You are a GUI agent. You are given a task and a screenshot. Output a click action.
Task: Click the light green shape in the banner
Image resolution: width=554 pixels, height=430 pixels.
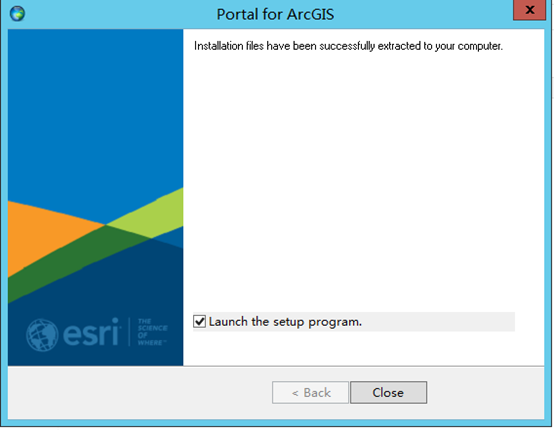152,215
